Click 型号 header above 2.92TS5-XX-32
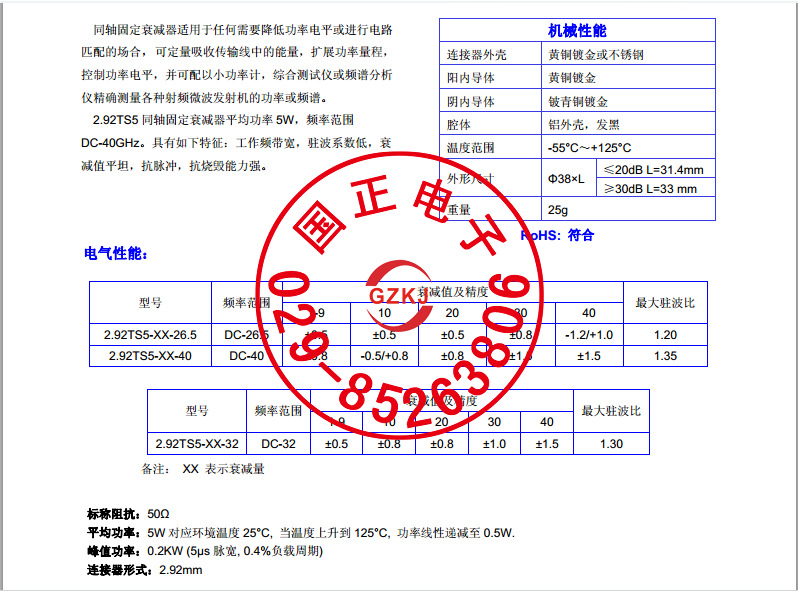 [197, 411]
